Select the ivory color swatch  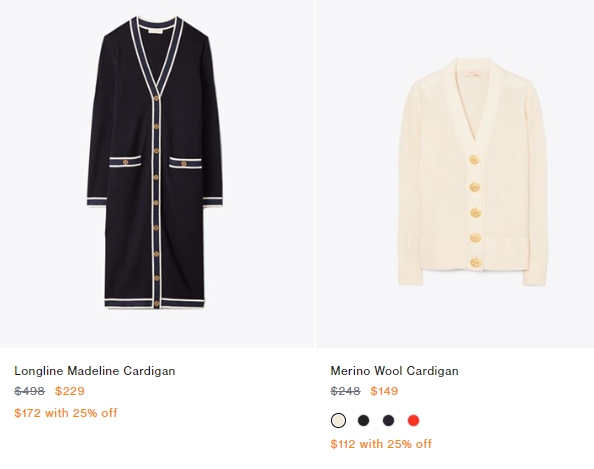click(338, 421)
